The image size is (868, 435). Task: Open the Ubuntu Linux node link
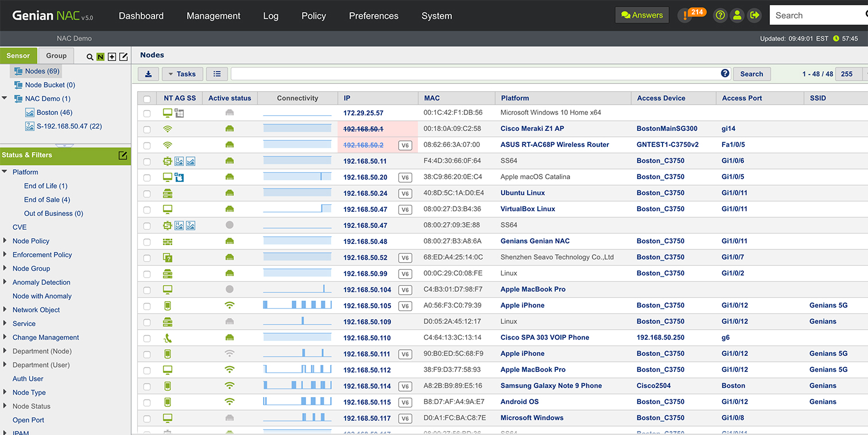click(523, 193)
